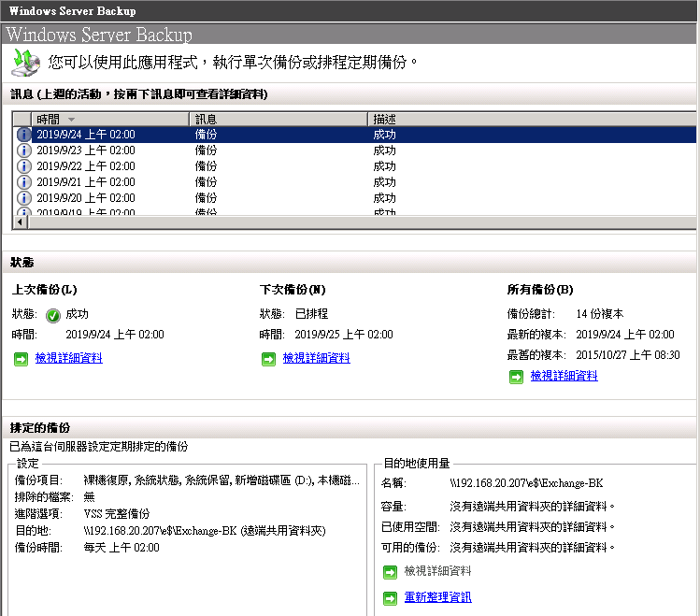Click the sort arrow in 時間 header

[x=71, y=120]
